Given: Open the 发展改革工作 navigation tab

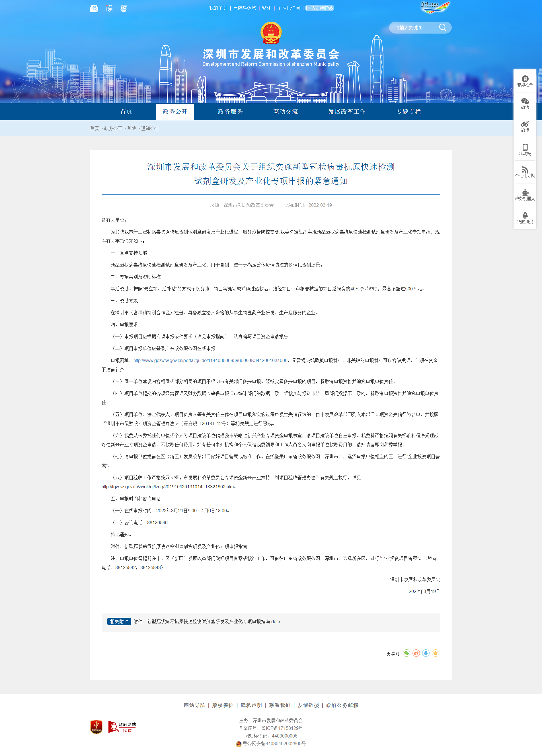Looking at the screenshot, I should (x=346, y=112).
